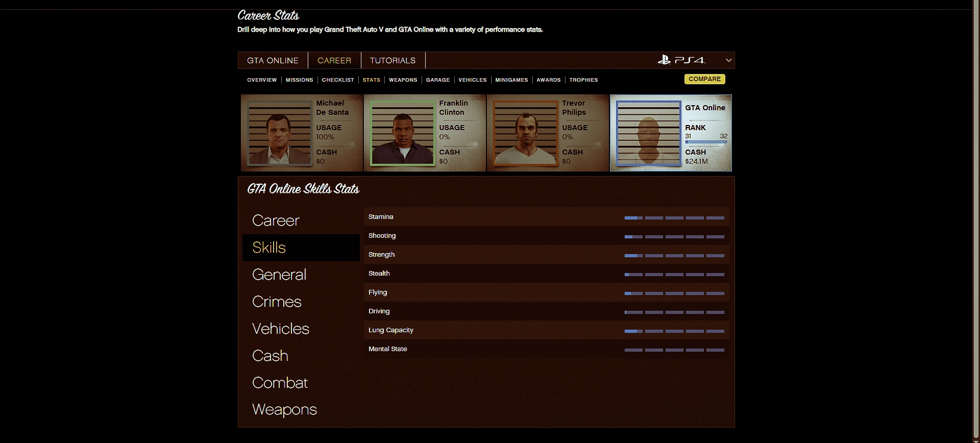The width and height of the screenshot is (980, 443).
Task: Open the VEHICLES sub-tab
Action: [x=473, y=80]
